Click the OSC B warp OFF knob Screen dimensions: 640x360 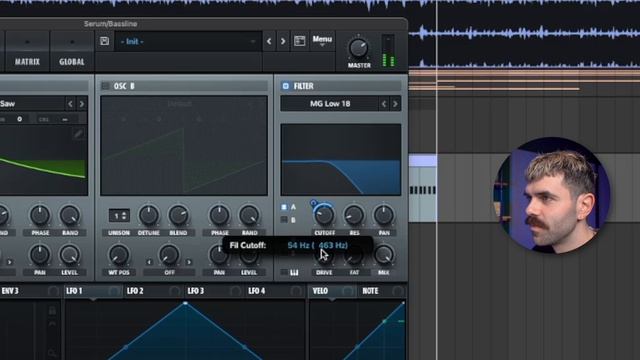pyautogui.click(x=169, y=255)
